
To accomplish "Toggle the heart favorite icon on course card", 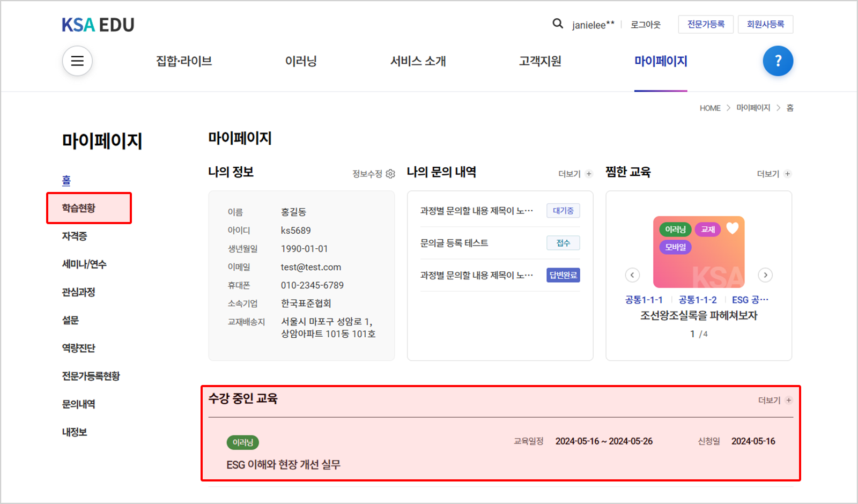I will click(733, 228).
